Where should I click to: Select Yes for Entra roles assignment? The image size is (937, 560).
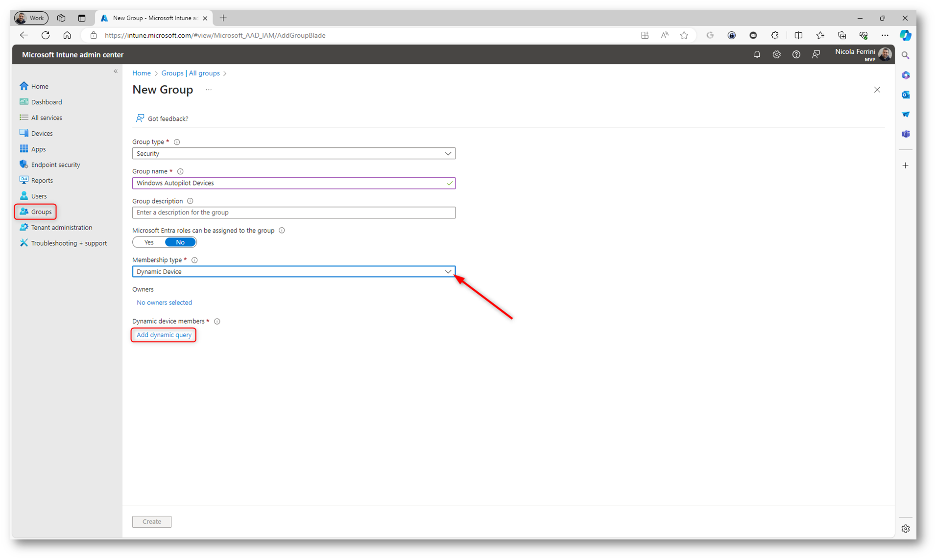(x=149, y=242)
